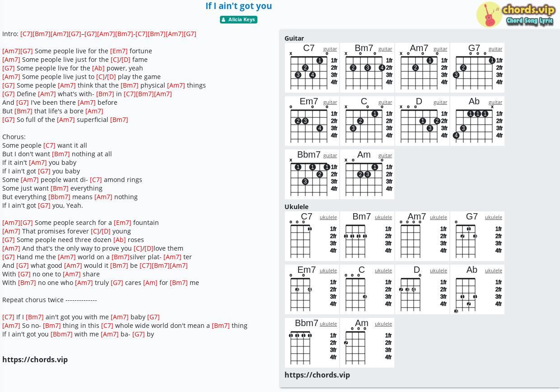The image size is (560, 392).
Task: Open guitar link above Ab chord
Action: (x=495, y=102)
